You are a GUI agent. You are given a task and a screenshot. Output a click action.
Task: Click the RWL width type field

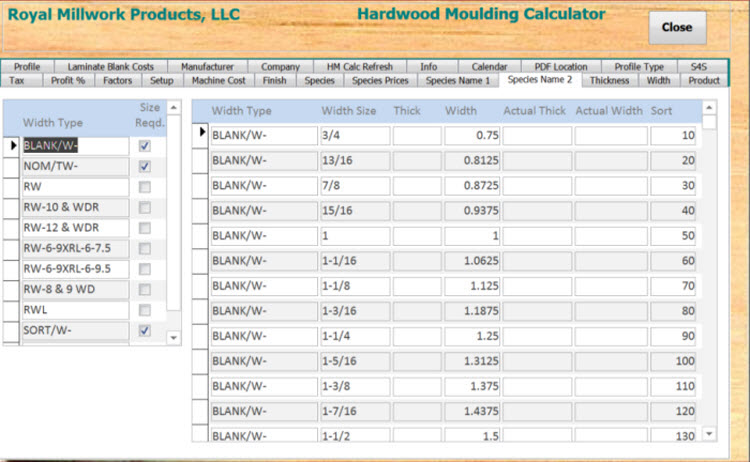[76, 310]
